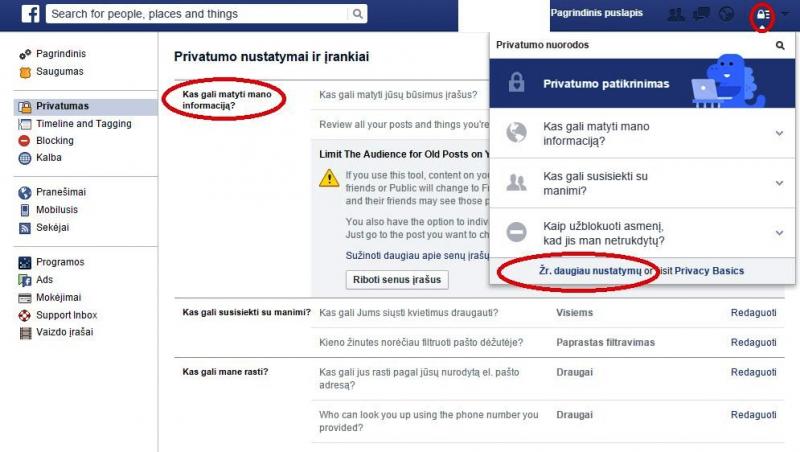Click the Facebook logo icon
Viewport: 800px width, 452px height.
(30, 14)
